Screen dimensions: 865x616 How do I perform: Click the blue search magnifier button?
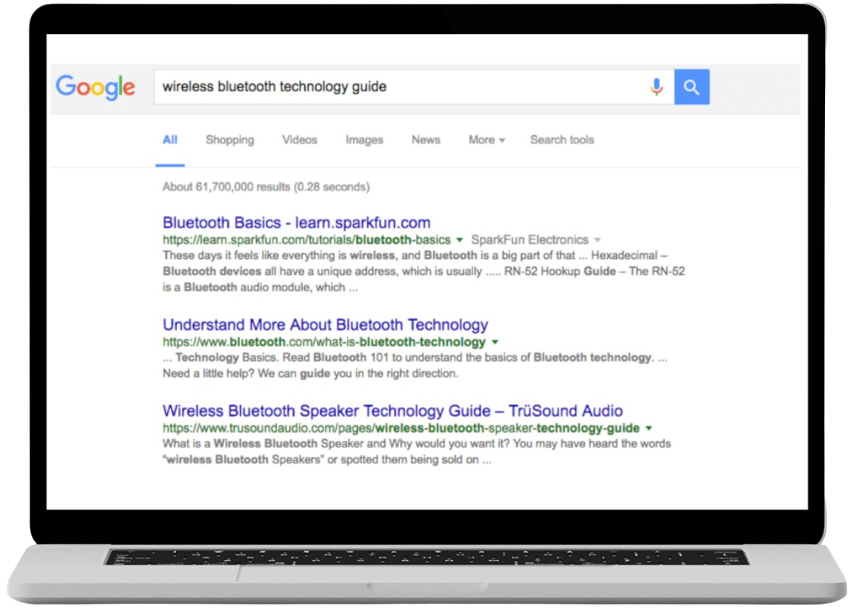point(692,87)
